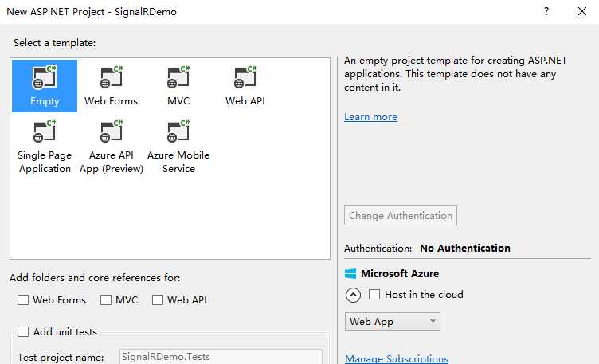The image size is (599, 364).
Task: Pick the MVC template icon
Action: point(178,76)
